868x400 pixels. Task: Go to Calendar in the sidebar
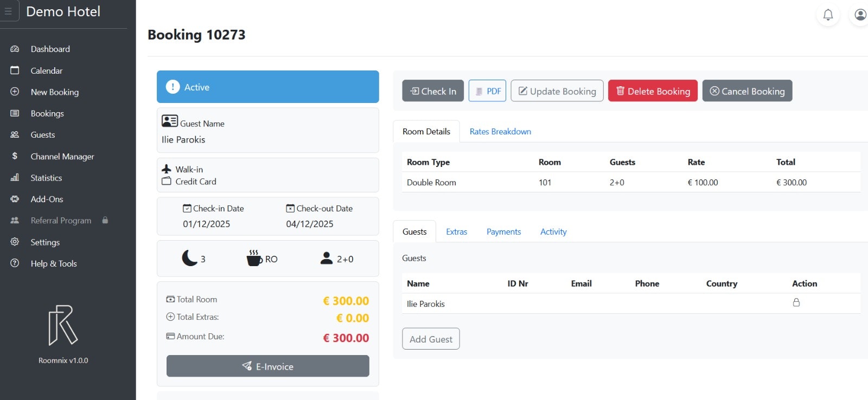(47, 70)
